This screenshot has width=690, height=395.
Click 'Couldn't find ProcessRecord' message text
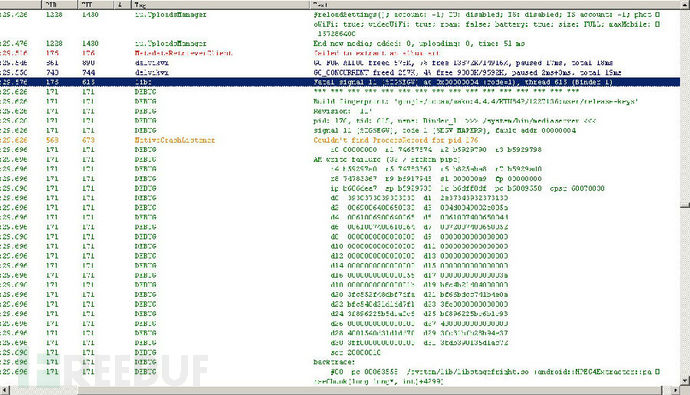[396, 140]
